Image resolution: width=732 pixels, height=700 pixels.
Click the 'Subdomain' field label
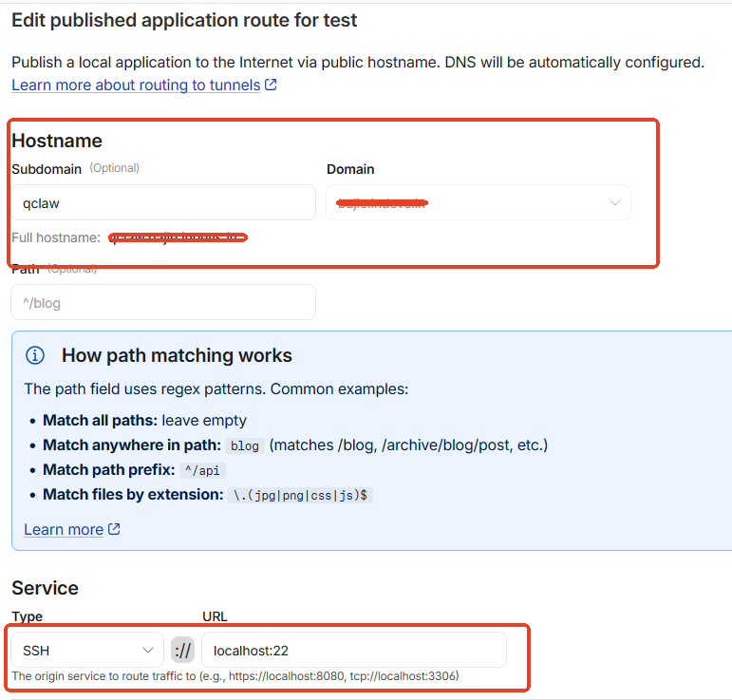click(47, 169)
